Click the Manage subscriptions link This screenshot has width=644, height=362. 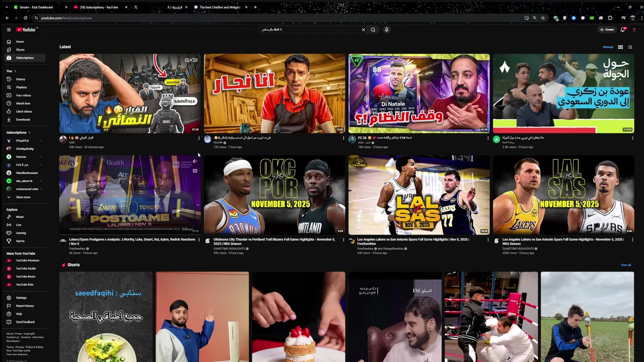(x=608, y=47)
